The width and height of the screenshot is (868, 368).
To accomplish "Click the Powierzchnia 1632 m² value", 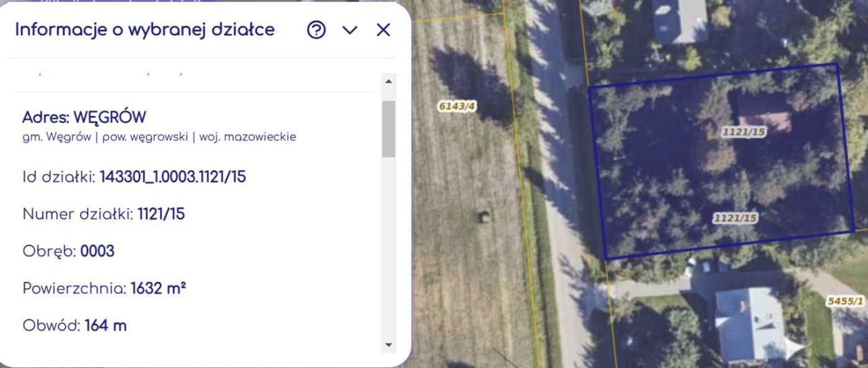I will (x=159, y=288).
